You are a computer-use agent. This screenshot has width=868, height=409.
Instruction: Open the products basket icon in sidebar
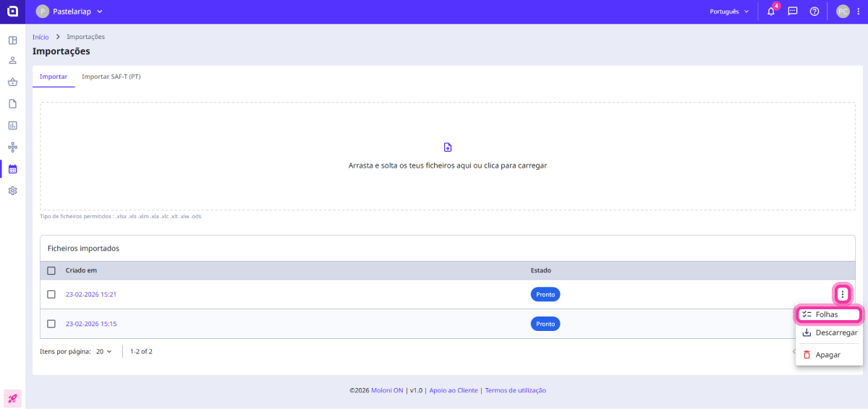pos(12,82)
